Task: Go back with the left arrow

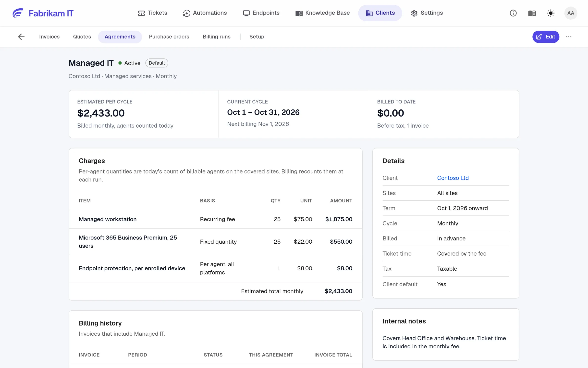Action: (x=21, y=37)
